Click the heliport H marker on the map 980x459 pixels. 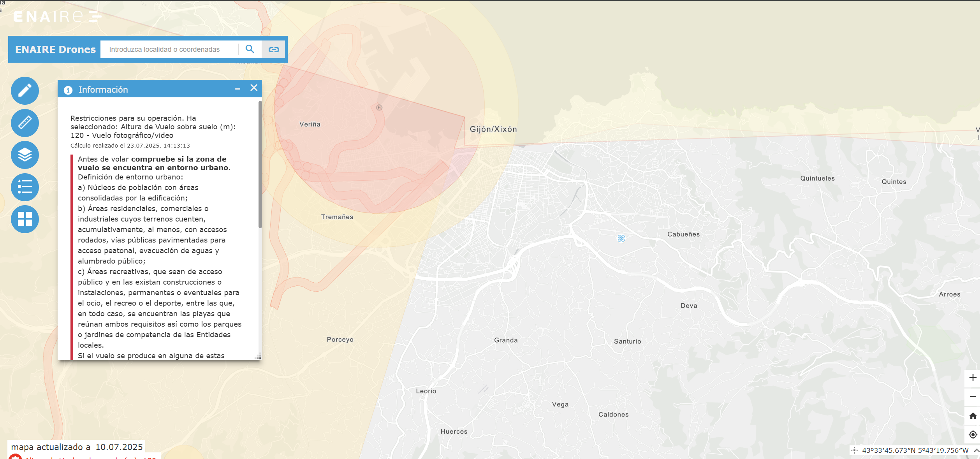[x=379, y=107]
